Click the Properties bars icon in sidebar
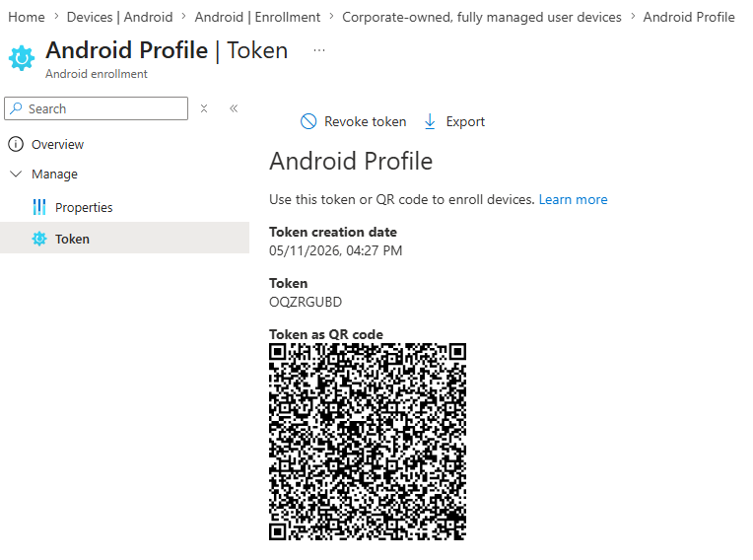753x560 pixels. coord(38,207)
